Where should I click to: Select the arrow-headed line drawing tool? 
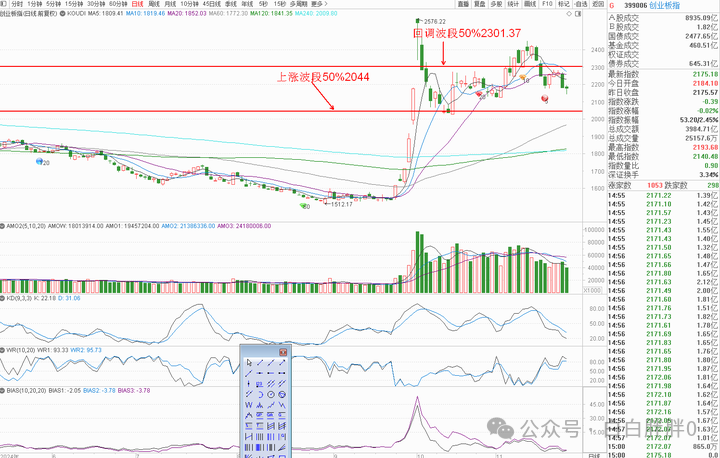(282, 362)
